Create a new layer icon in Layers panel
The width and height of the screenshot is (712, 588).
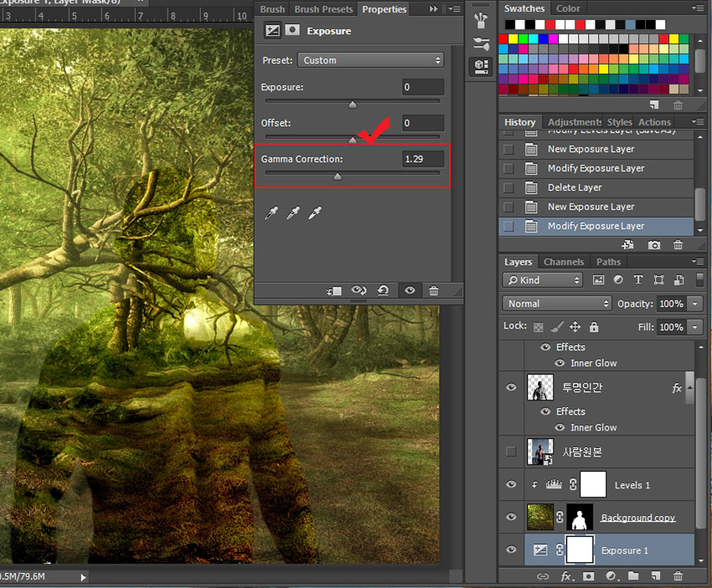(x=655, y=575)
